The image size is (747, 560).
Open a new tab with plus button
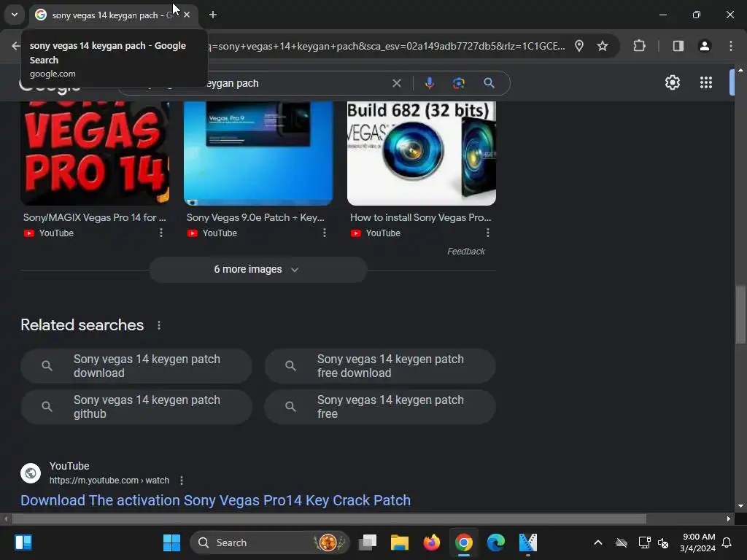click(x=213, y=15)
